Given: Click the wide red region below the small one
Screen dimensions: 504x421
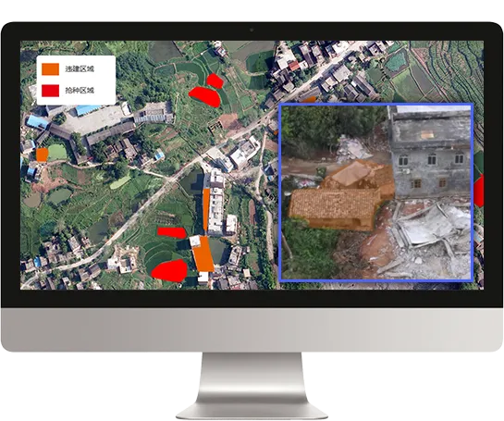Looking at the screenshot, I should click(x=204, y=96).
